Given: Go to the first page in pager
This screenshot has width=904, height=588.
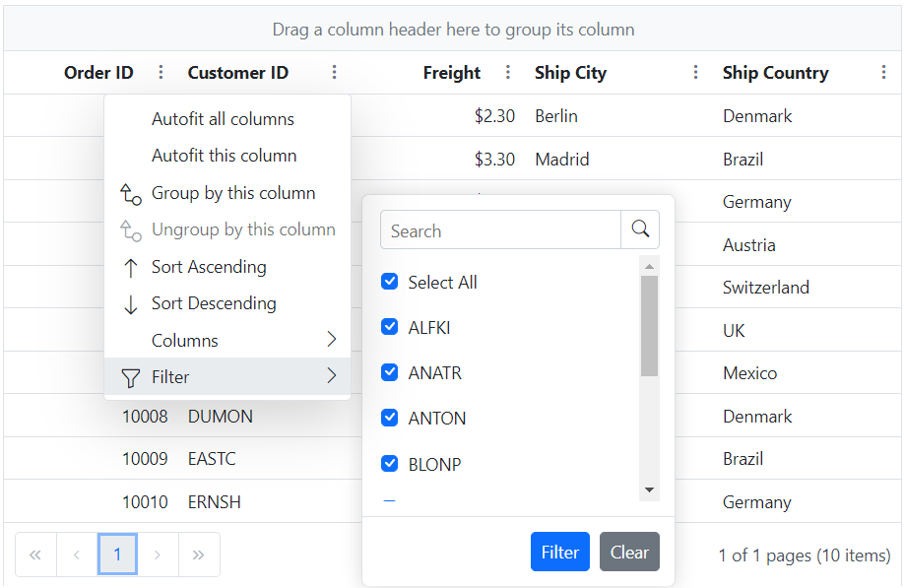Looking at the screenshot, I should click(x=35, y=555).
